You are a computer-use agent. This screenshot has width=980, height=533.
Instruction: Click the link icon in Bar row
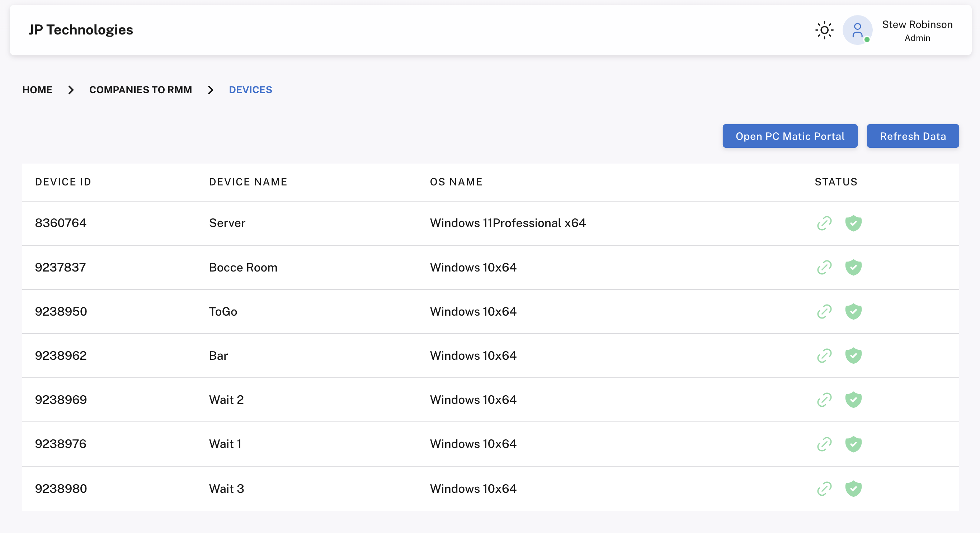pyautogui.click(x=824, y=356)
